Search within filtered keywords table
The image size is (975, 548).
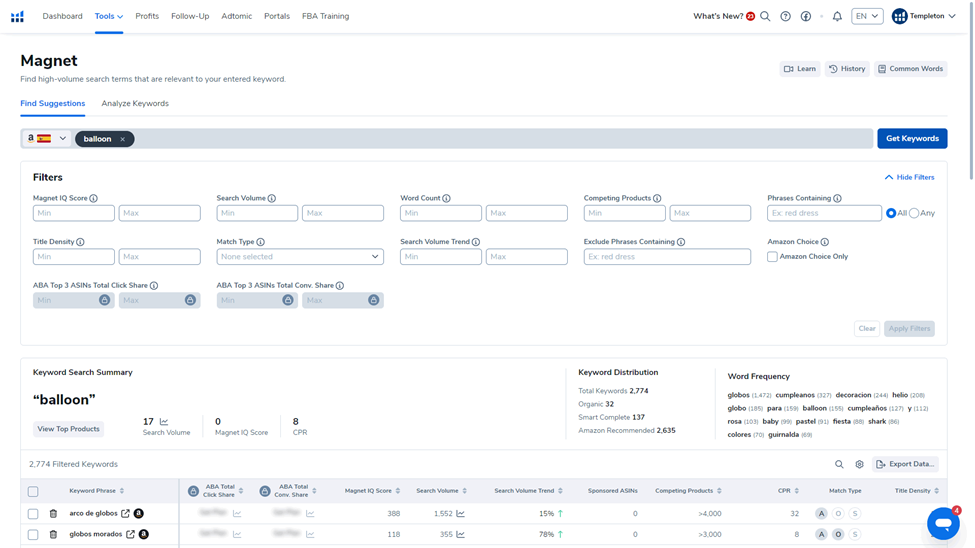839,464
